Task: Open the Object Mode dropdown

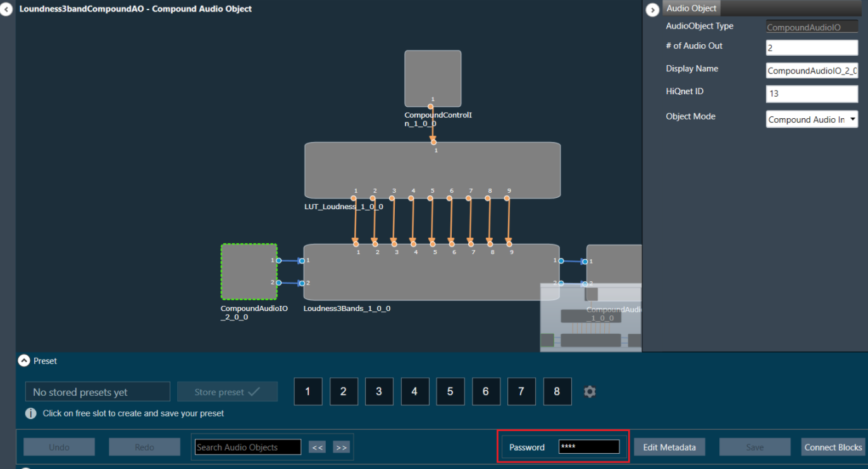Action: click(x=812, y=119)
